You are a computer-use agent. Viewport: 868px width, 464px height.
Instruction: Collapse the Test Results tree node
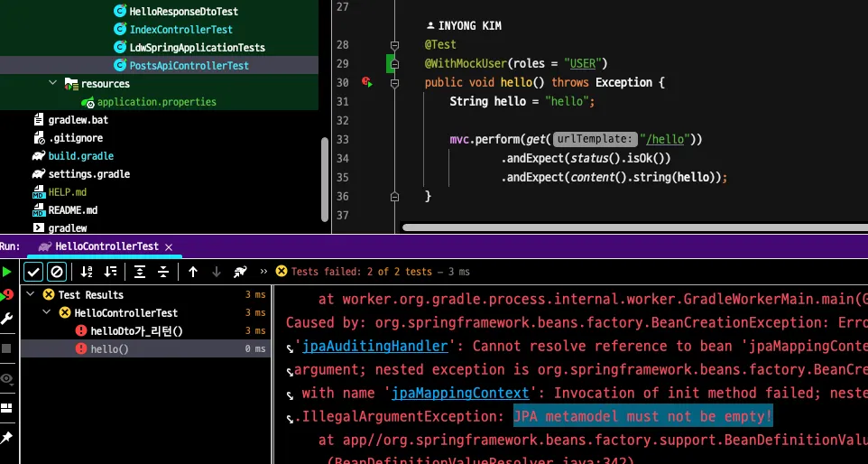32,295
